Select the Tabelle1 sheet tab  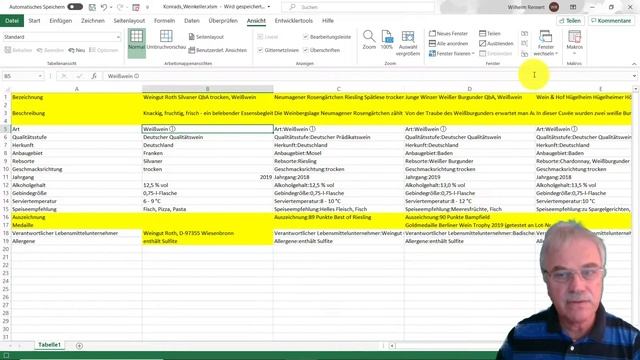pyautogui.click(x=49, y=345)
